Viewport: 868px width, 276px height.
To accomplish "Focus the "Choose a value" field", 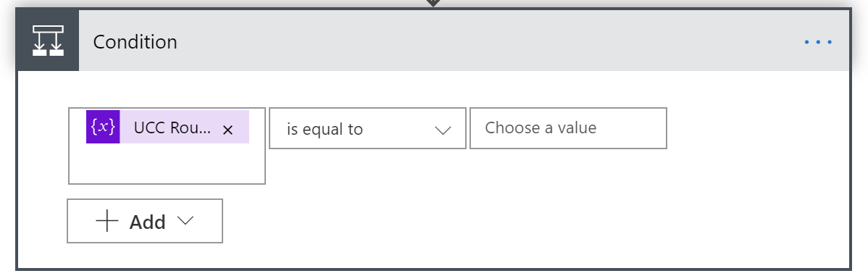I will click(x=568, y=128).
